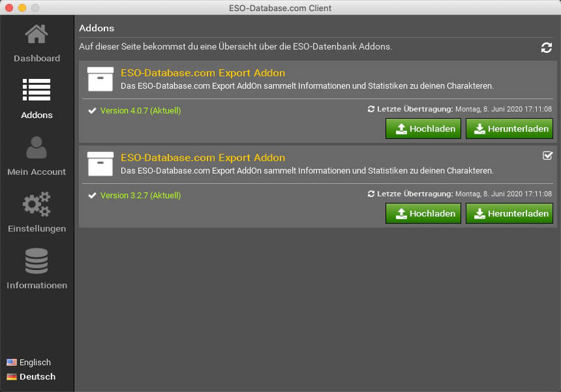Minimize the window with the yellow button
Image resolution: width=561 pixels, height=392 pixels.
pos(22,8)
